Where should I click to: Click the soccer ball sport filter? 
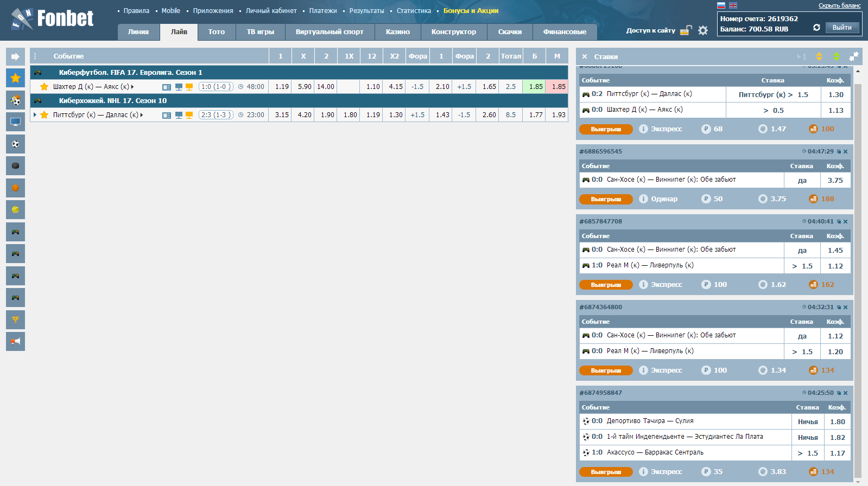click(x=15, y=144)
